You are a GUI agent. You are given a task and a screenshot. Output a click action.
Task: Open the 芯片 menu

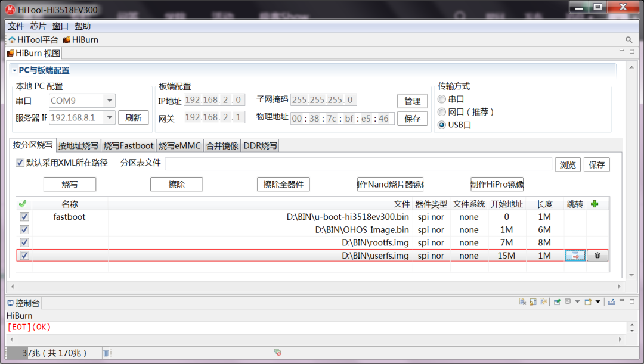38,26
